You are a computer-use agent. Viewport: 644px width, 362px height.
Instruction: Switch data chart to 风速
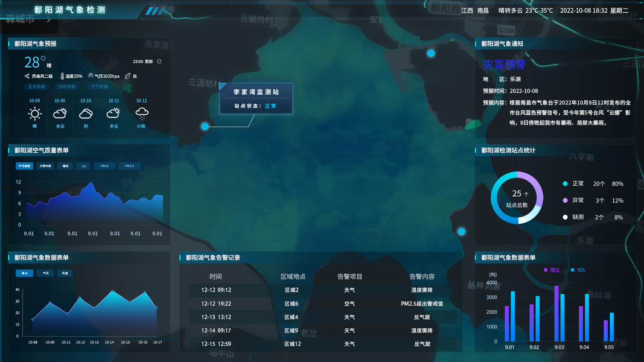65,273
